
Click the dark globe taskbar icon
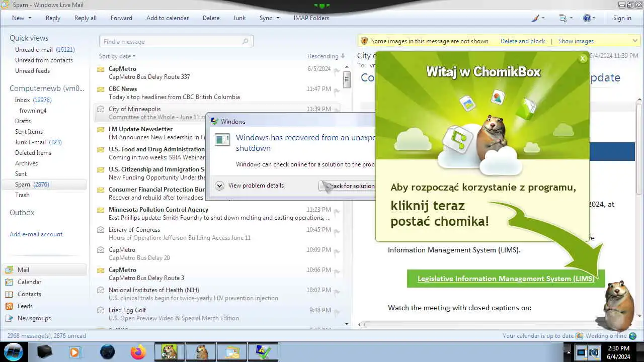click(107, 351)
